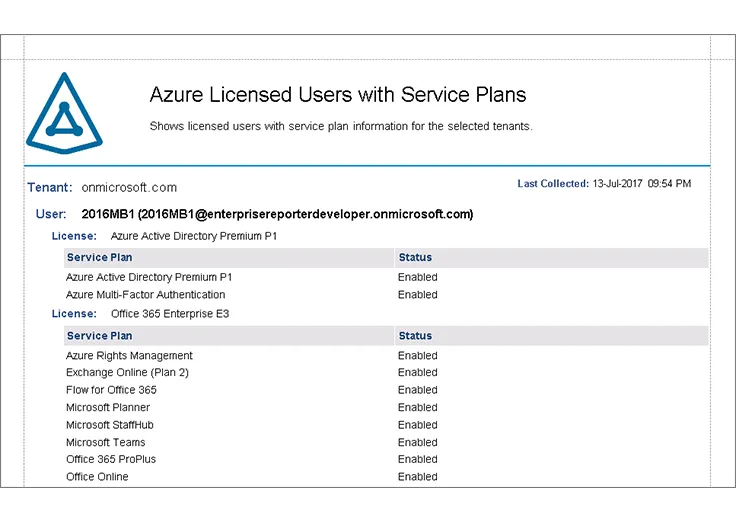
Task: Click the Last Collected date value
Action: coord(641,184)
